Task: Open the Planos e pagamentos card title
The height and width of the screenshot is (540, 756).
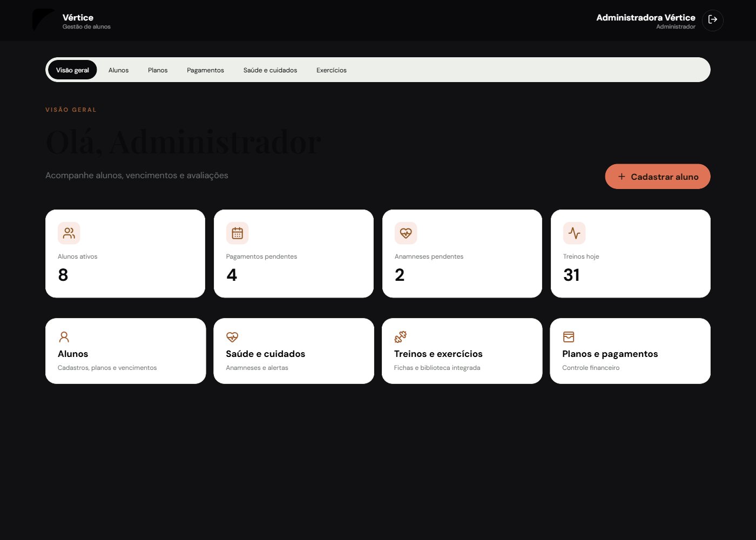Action: pyautogui.click(x=610, y=354)
